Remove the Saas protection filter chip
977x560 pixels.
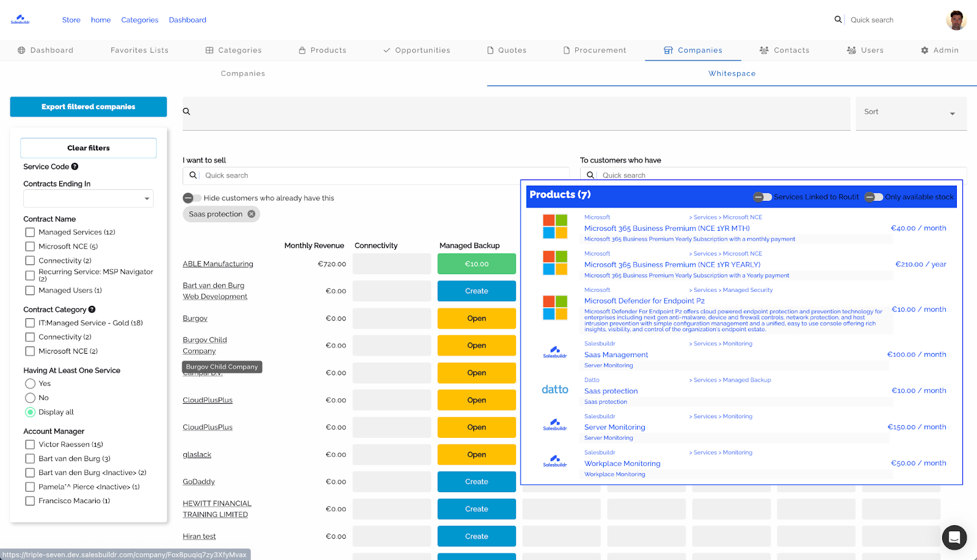(251, 214)
